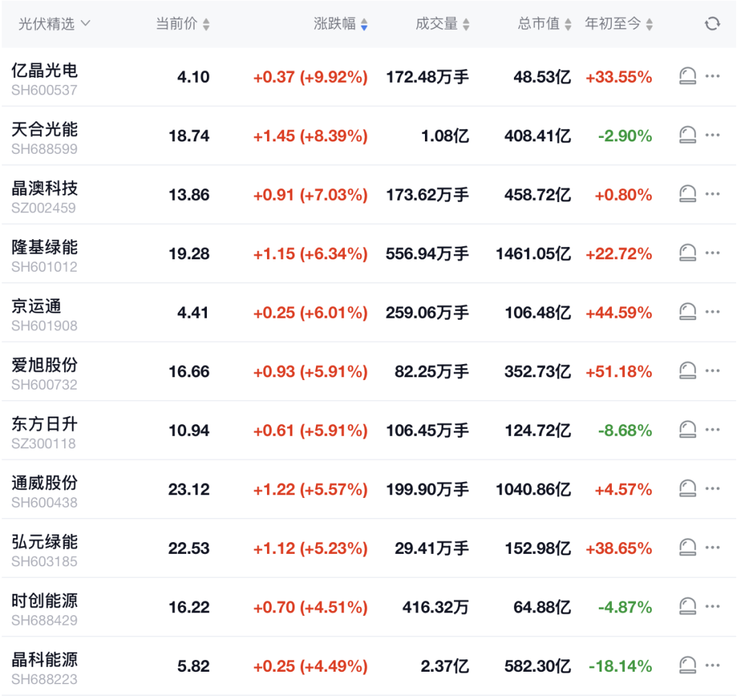
Task: Open price alert icon for 亿晶光电
Action: (x=687, y=76)
